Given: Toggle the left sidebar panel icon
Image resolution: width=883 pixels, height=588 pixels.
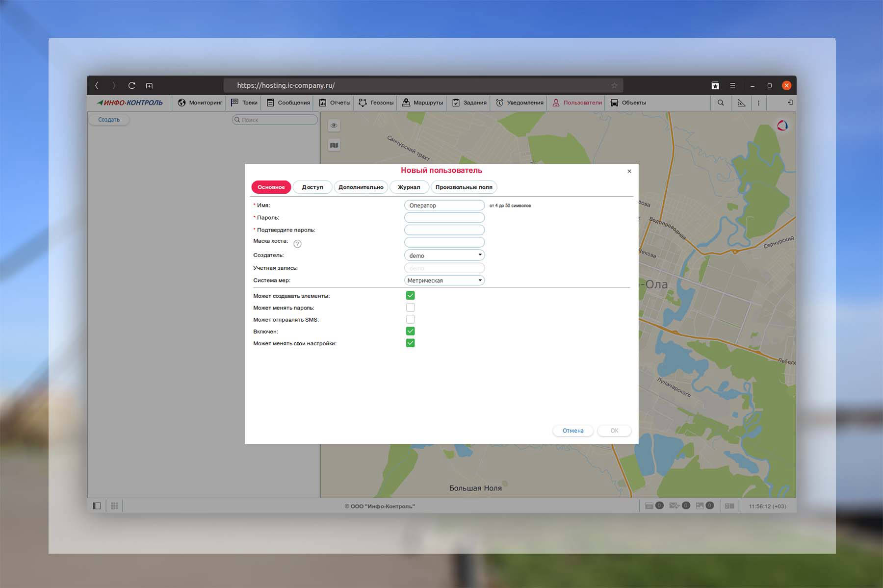Looking at the screenshot, I should pyautogui.click(x=97, y=506).
